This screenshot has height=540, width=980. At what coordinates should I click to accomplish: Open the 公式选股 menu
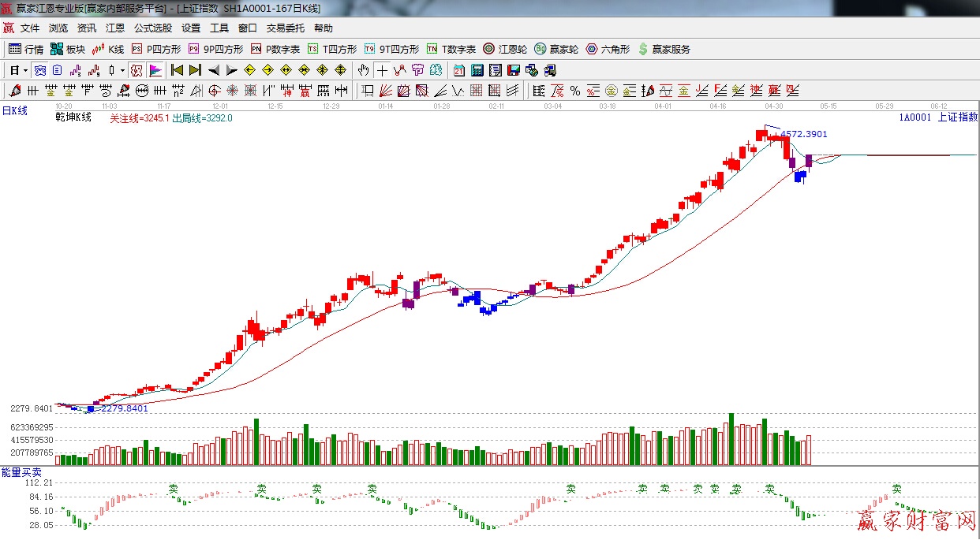click(x=152, y=28)
